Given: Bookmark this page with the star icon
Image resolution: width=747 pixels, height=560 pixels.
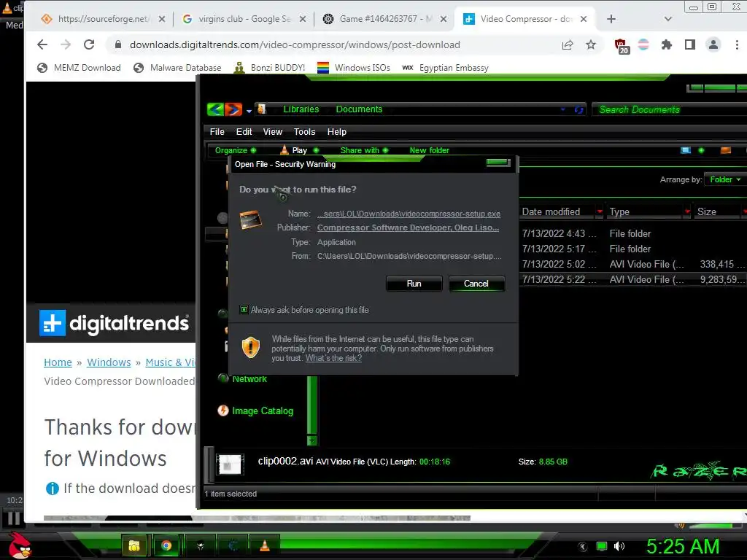Looking at the screenshot, I should point(591,44).
